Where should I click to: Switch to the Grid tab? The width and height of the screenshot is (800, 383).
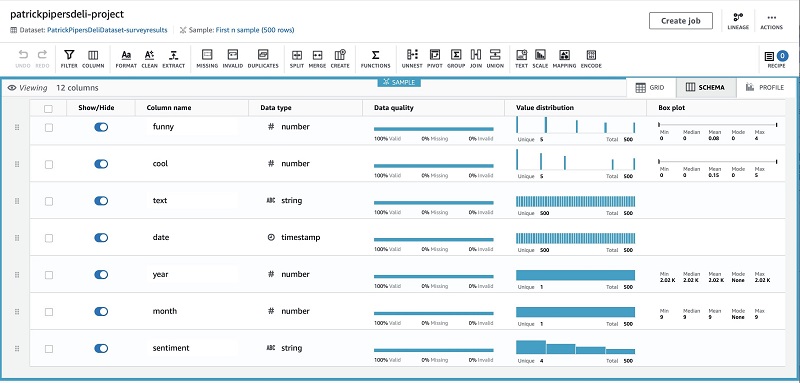(x=651, y=88)
